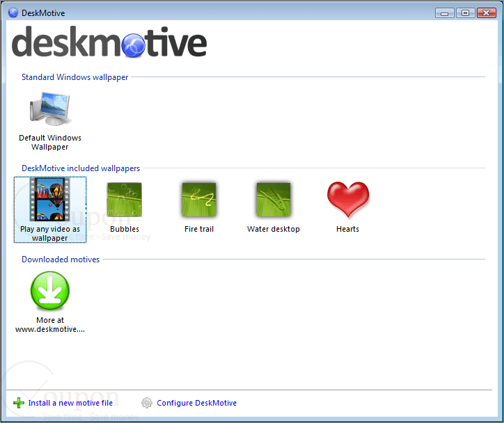The width and height of the screenshot is (504, 423).
Task: Click the 'More at www.deskmotive....' label
Action: pos(50,325)
